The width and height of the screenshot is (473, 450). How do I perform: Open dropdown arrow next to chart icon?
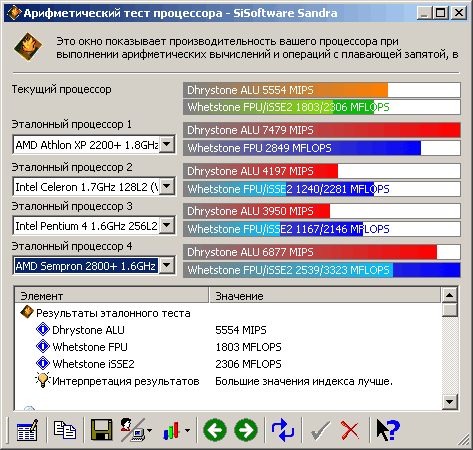coord(187,430)
